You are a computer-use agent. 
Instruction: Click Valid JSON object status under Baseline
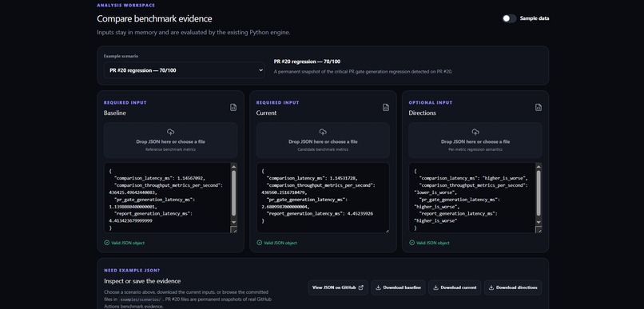[125, 243]
